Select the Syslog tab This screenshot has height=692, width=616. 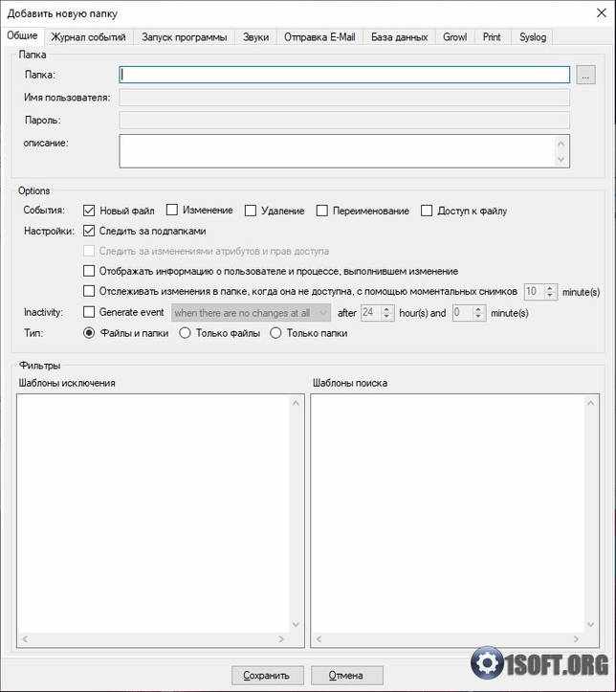point(533,37)
